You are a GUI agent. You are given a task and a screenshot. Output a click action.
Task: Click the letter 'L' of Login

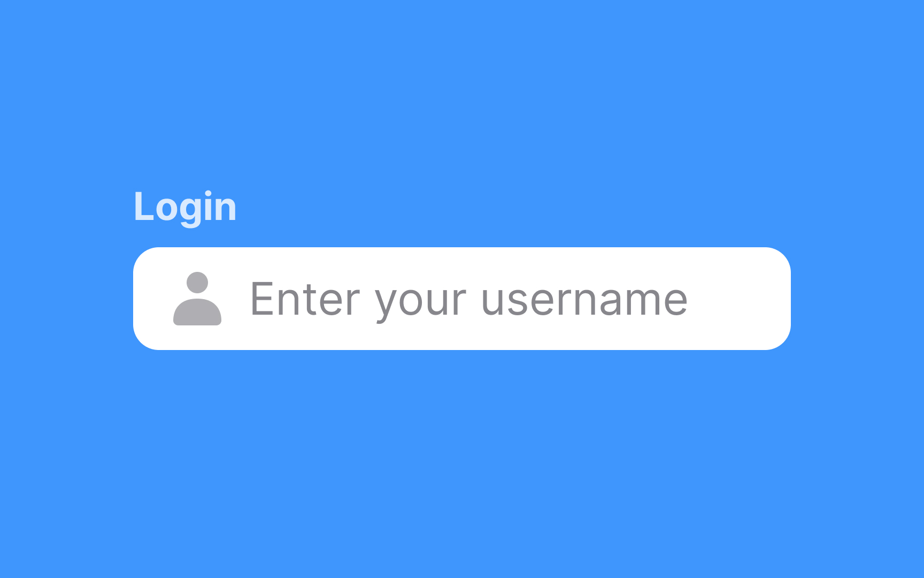pyautogui.click(x=143, y=206)
